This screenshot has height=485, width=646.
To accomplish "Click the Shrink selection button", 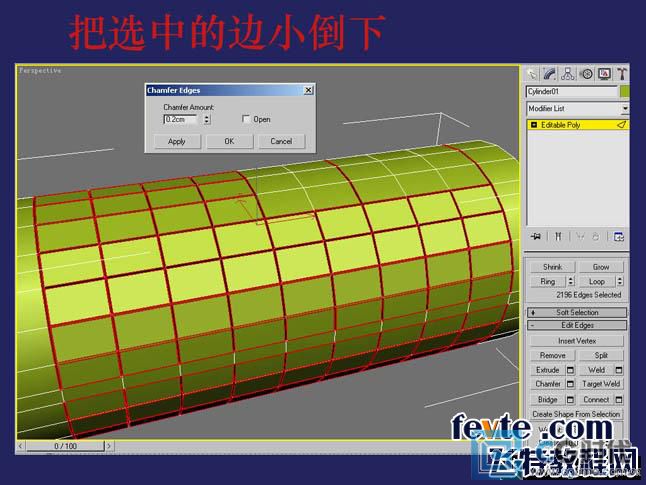I will 552,267.
